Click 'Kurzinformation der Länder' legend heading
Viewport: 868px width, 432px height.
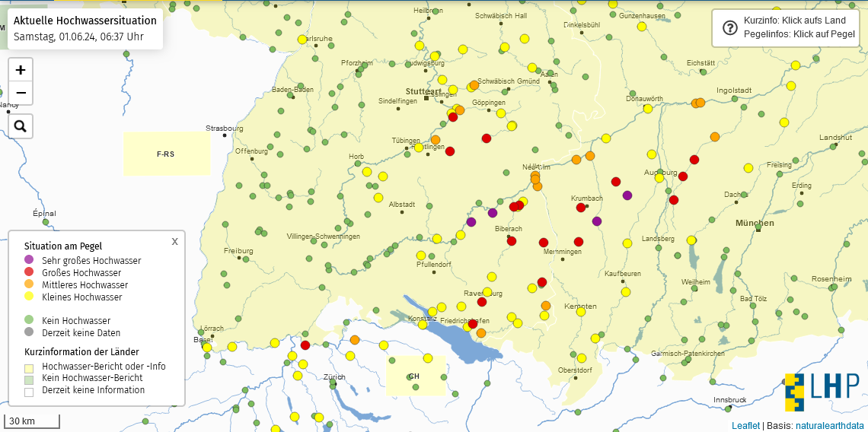[81, 352]
